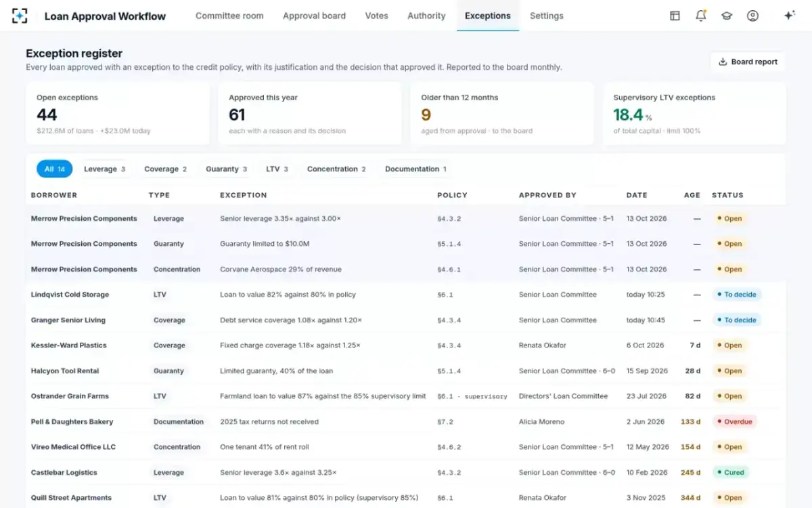Select the Exceptions tab
The image size is (812, 508).
coord(488,16)
